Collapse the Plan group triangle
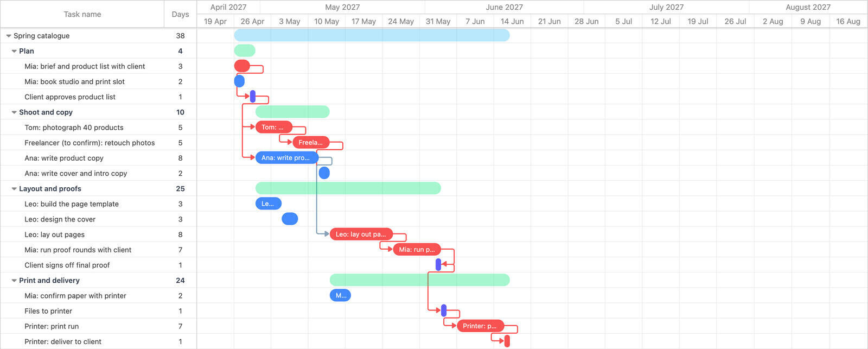 click(14, 51)
